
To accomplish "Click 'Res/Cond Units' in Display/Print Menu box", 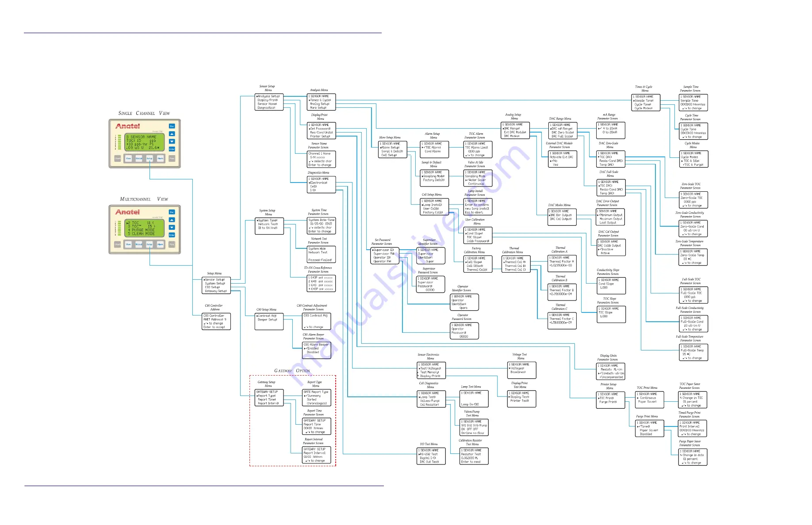I will tap(322, 133).
